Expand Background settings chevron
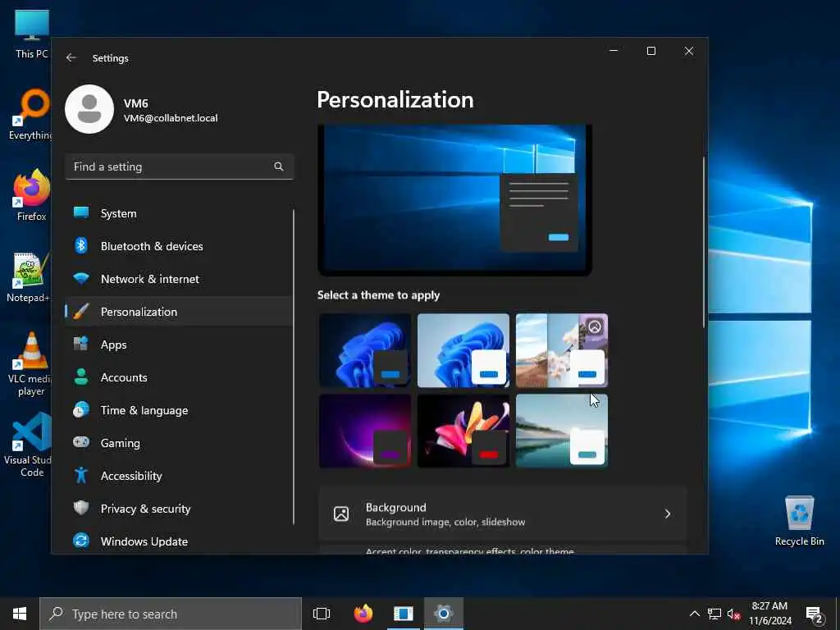Screen dimensions: 840x630 click(668, 514)
